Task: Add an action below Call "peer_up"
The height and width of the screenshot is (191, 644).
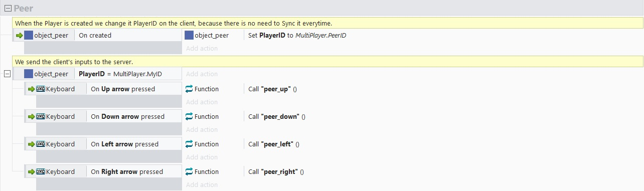Action: tap(202, 102)
